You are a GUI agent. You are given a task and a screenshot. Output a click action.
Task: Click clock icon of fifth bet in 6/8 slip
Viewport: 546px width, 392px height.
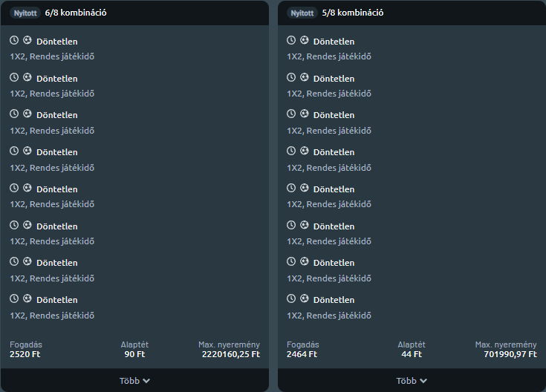point(14,188)
